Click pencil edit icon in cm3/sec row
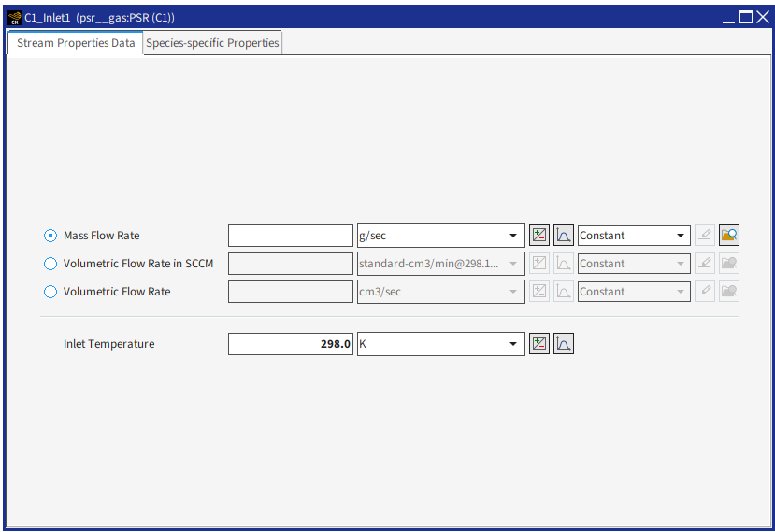The image size is (775, 532). (705, 292)
